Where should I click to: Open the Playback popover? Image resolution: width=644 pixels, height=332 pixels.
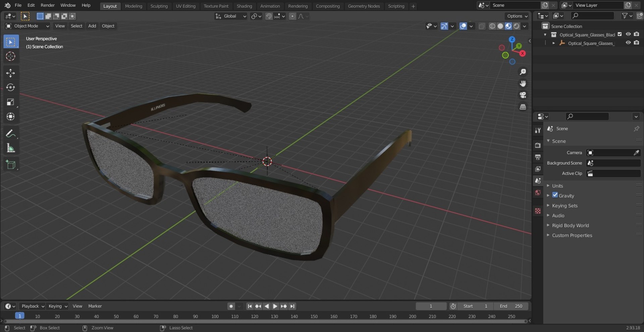(x=33, y=306)
